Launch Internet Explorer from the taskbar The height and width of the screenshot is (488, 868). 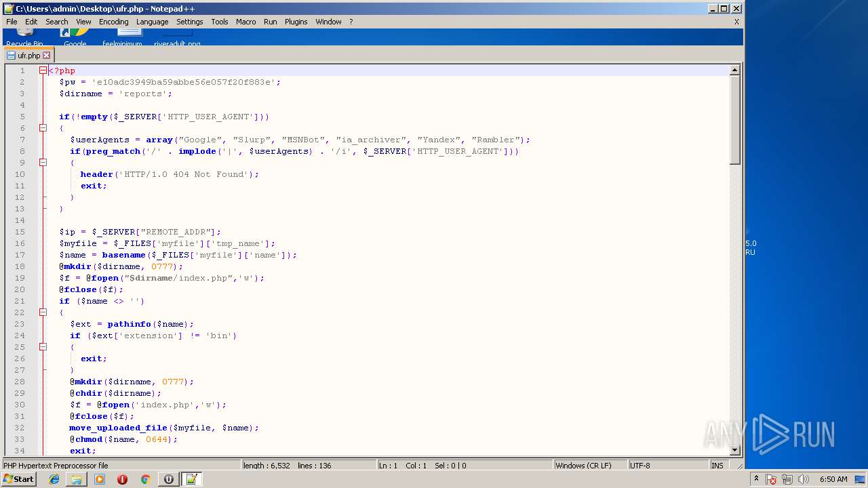[54, 479]
